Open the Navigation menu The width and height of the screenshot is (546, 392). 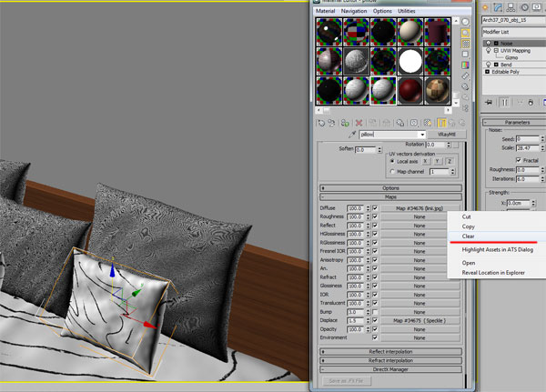click(x=354, y=11)
